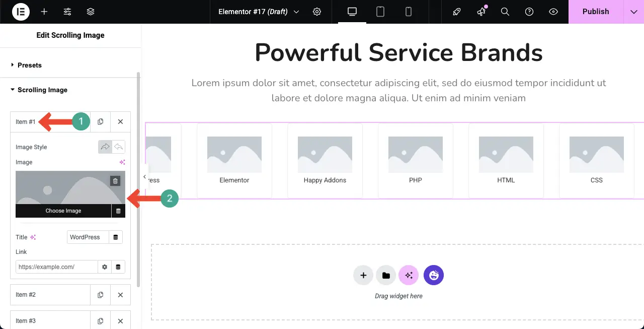
Task: Click the Happy Addons card label
Action: point(325,180)
